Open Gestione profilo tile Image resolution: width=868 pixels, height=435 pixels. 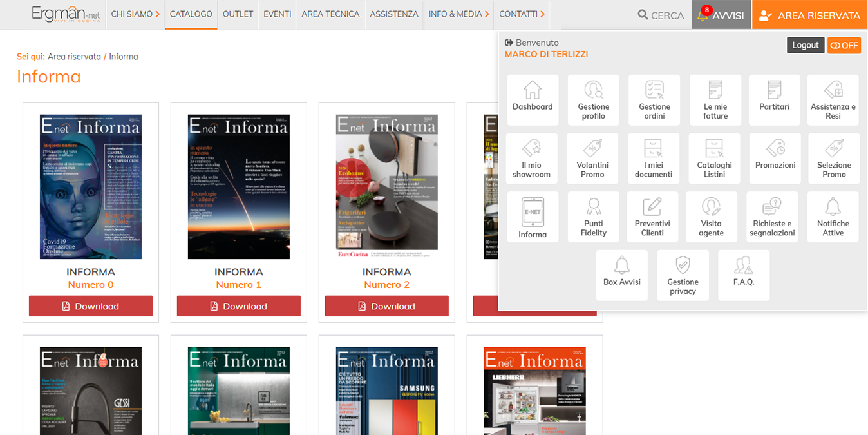(x=593, y=100)
